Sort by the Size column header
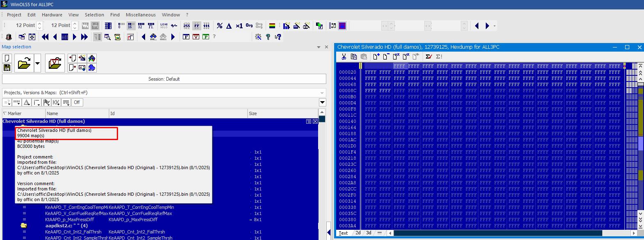 [x=283, y=113]
